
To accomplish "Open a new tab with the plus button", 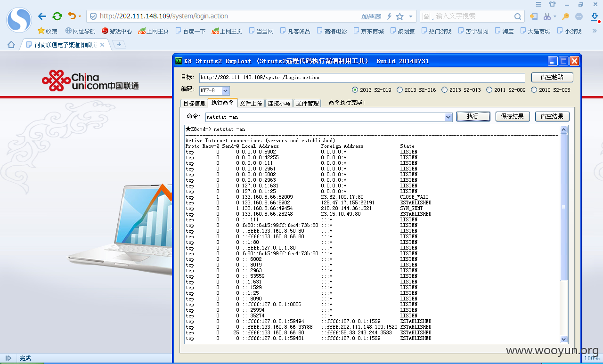I will point(119,44).
